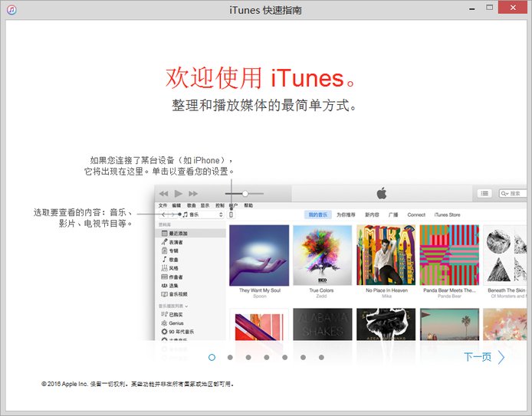Viewport: 532px width, 416px height.
Task: Click the list view icon beside the search box
Action: [484, 193]
